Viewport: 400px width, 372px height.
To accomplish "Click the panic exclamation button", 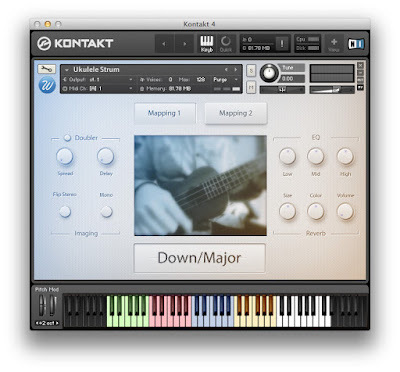I will point(282,44).
